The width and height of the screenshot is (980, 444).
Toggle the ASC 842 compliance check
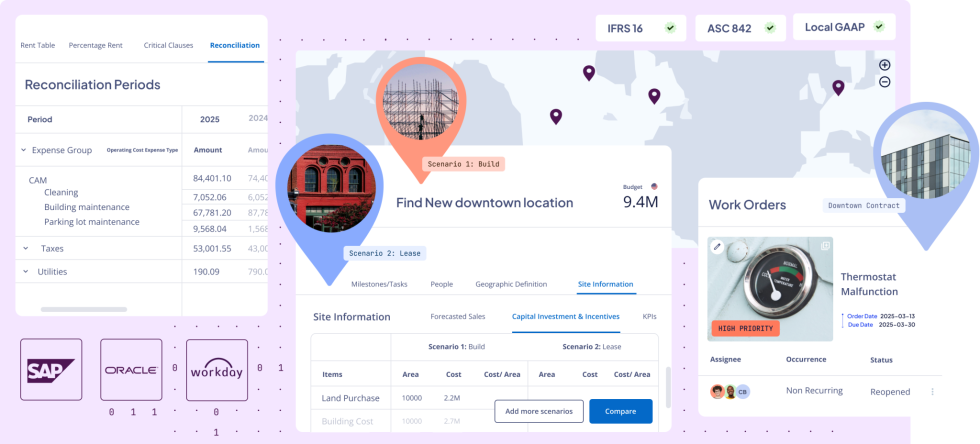pos(769,28)
